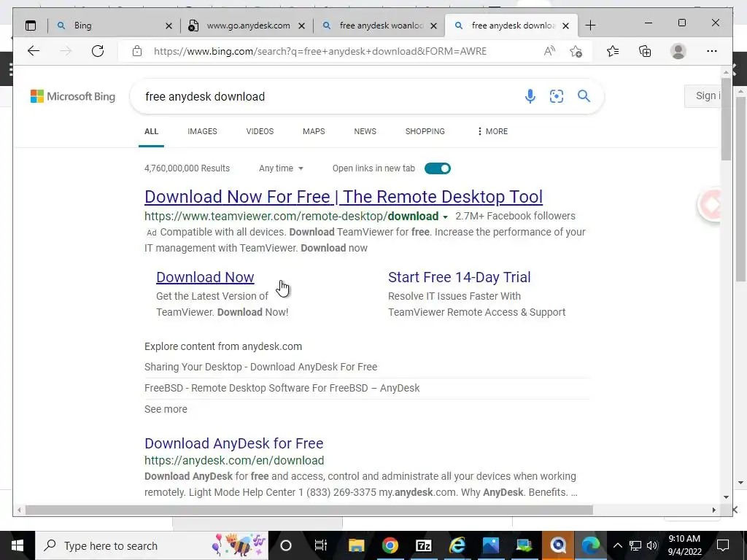Select the SHOPPING results tab
Screen dimensions: 747x560
tap(425, 131)
